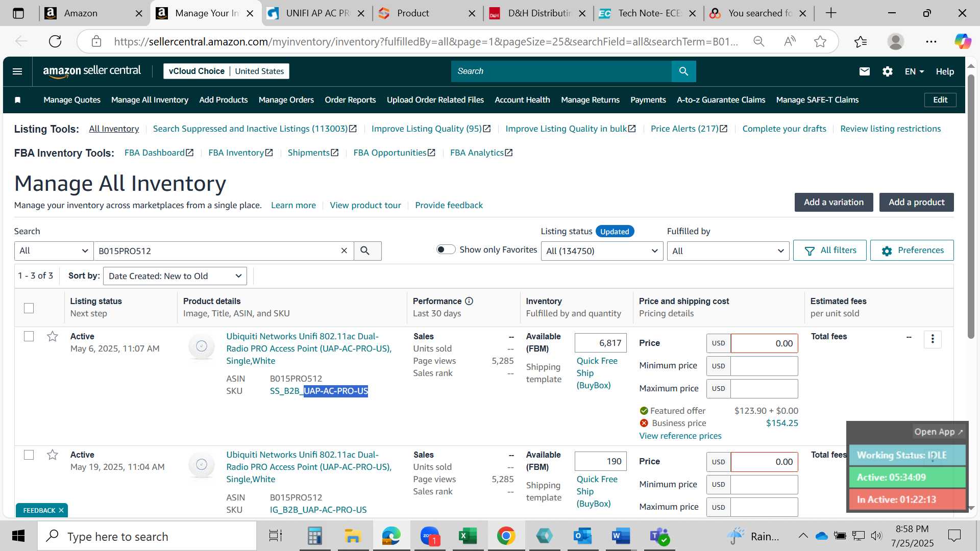Open Price Alerts (217) link

689,129
